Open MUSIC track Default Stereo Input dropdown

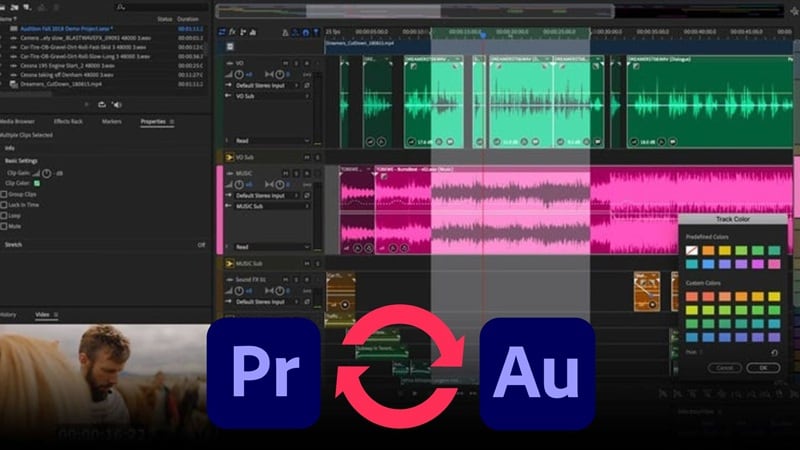267,195
